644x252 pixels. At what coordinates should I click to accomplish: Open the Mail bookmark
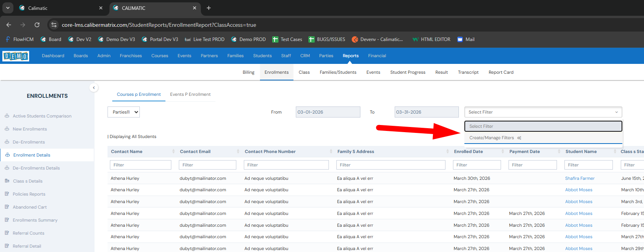(466, 39)
